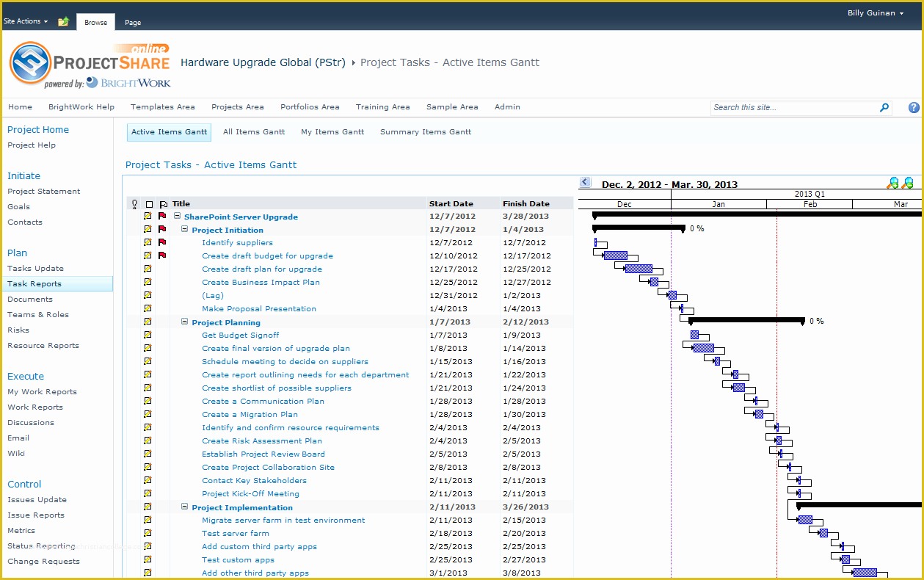Switch to the Browse ribbon tab
The height and width of the screenshot is (580, 924).
(96, 22)
